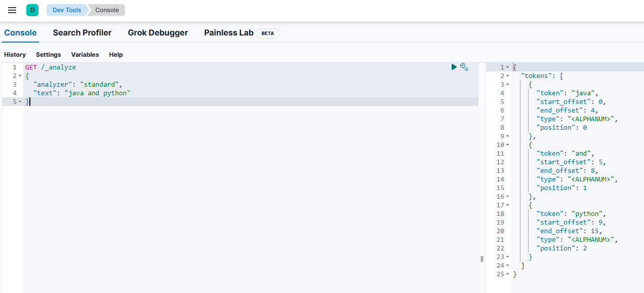
Task: Open the wrench request options menu
Action: [464, 67]
